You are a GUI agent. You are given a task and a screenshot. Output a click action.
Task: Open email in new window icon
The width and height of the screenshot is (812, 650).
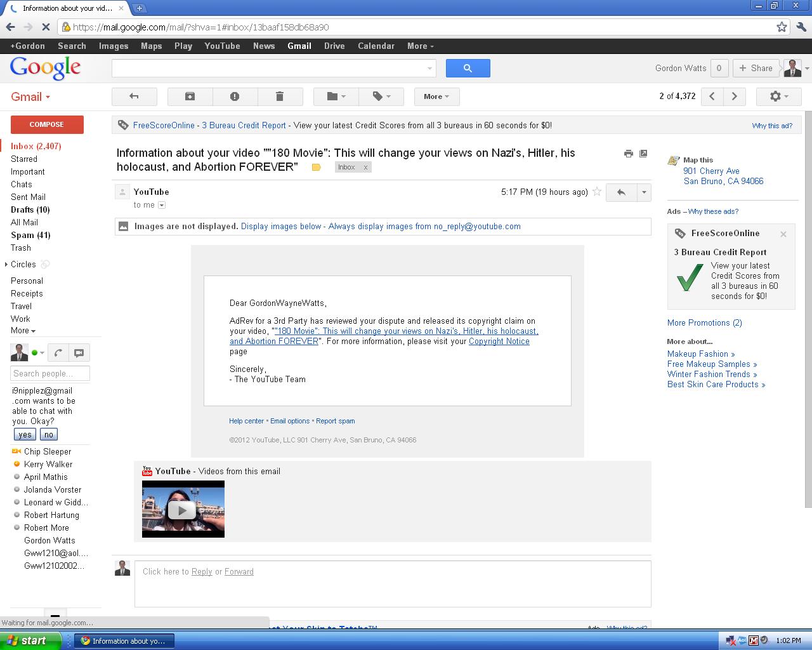pyautogui.click(x=643, y=154)
